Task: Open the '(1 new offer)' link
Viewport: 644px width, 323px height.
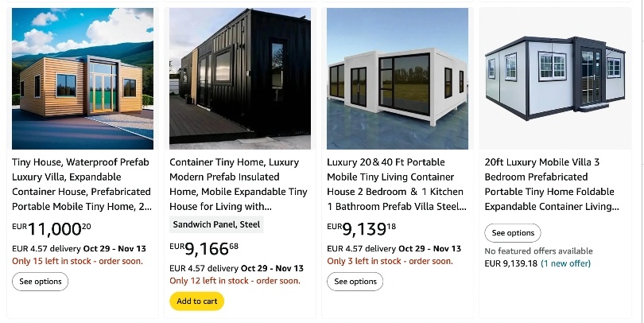Action: 565,263
